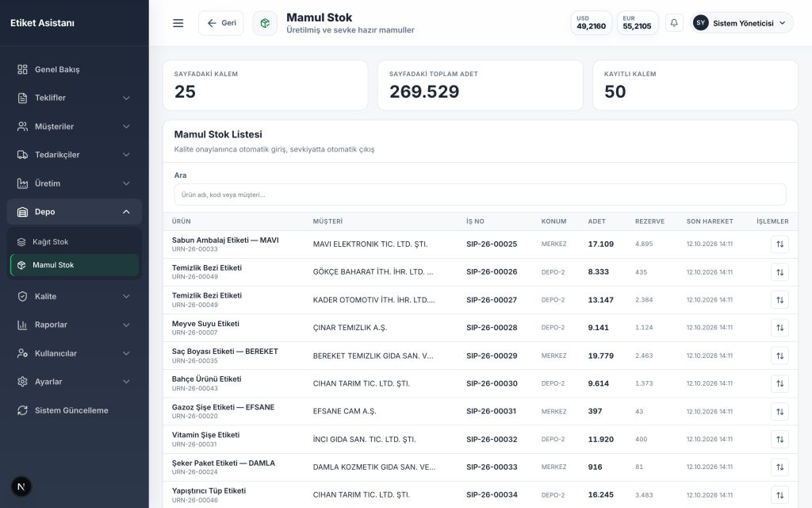This screenshot has width=812, height=508.
Task: Focus the product search input field
Action: 480,195
